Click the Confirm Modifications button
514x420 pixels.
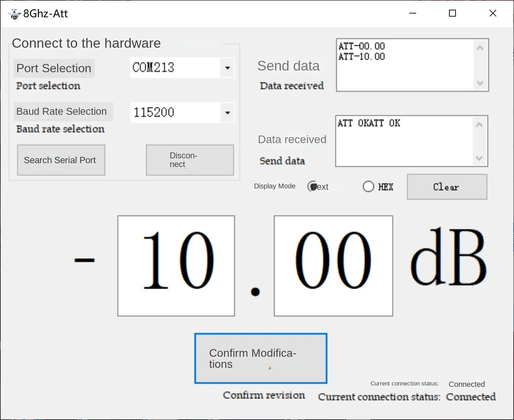click(x=261, y=358)
